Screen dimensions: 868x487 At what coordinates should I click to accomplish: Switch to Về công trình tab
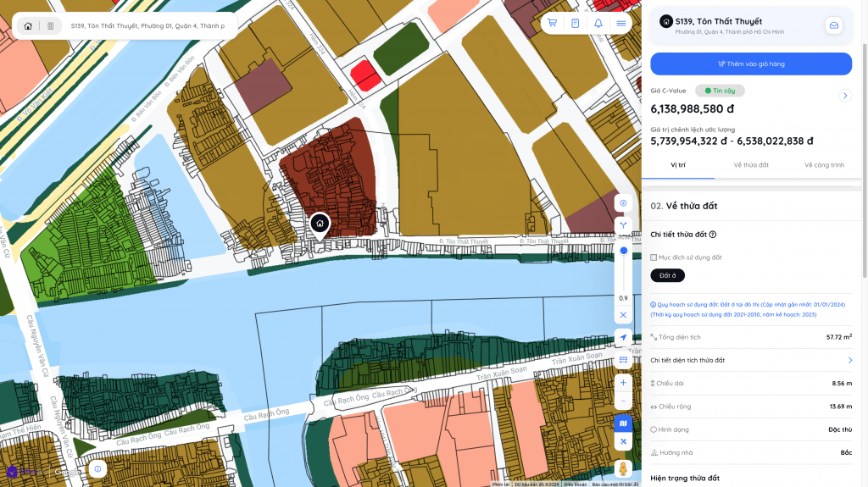pos(824,164)
